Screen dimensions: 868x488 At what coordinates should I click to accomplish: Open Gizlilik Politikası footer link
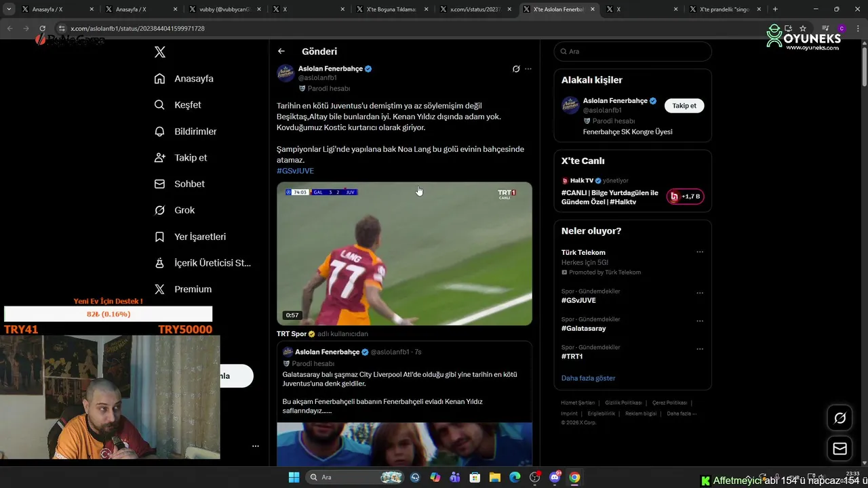pos(623,403)
